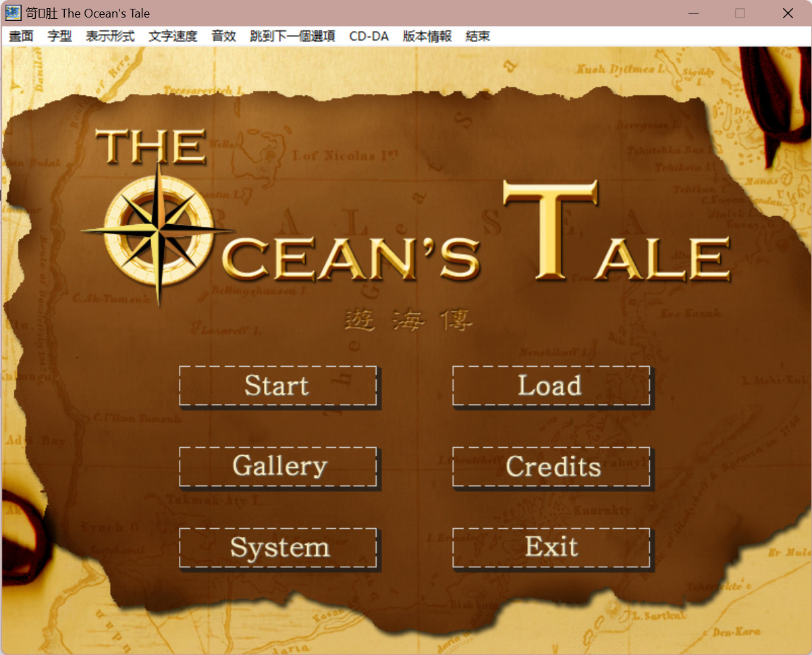This screenshot has width=812, height=655.
Task: Click the game icon in the title bar
Action: coord(13,13)
